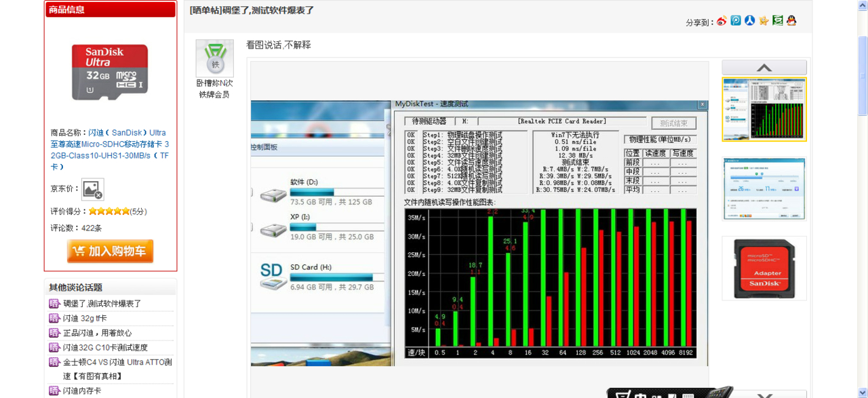Click the 晒 icon beside 碉堡了 topic

pos(54,303)
